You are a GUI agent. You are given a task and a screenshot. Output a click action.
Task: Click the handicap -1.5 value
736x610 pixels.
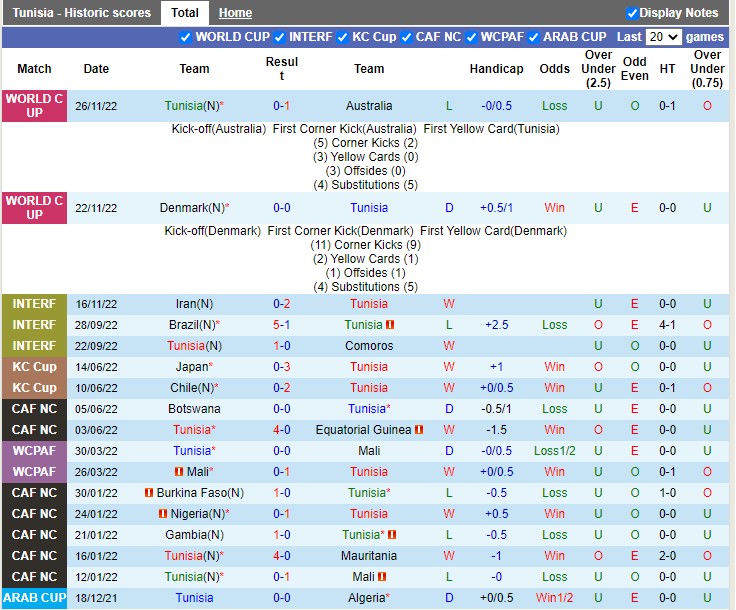pos(497,430)
